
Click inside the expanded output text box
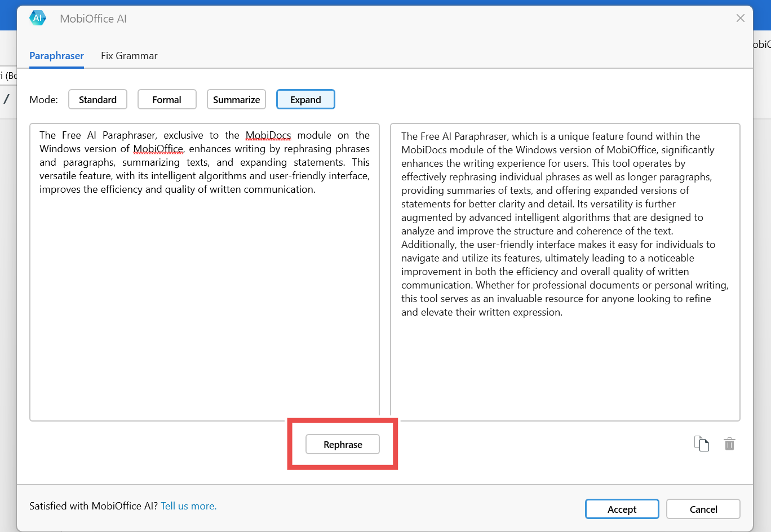565,272
